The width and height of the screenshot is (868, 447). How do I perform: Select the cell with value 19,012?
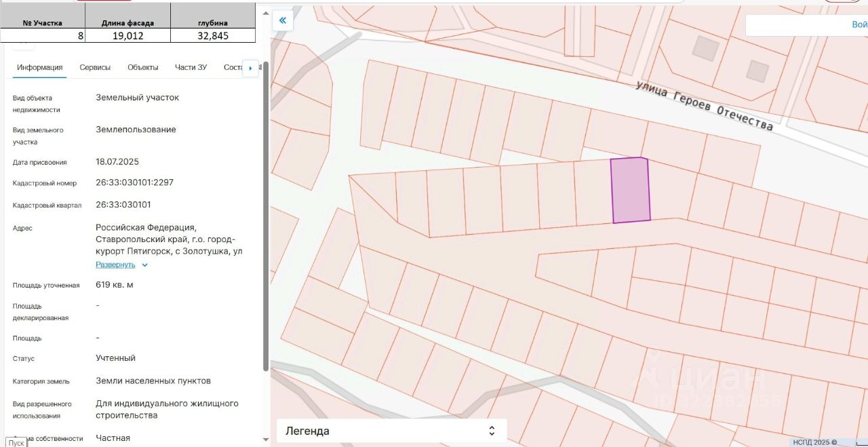click(127, 36)
